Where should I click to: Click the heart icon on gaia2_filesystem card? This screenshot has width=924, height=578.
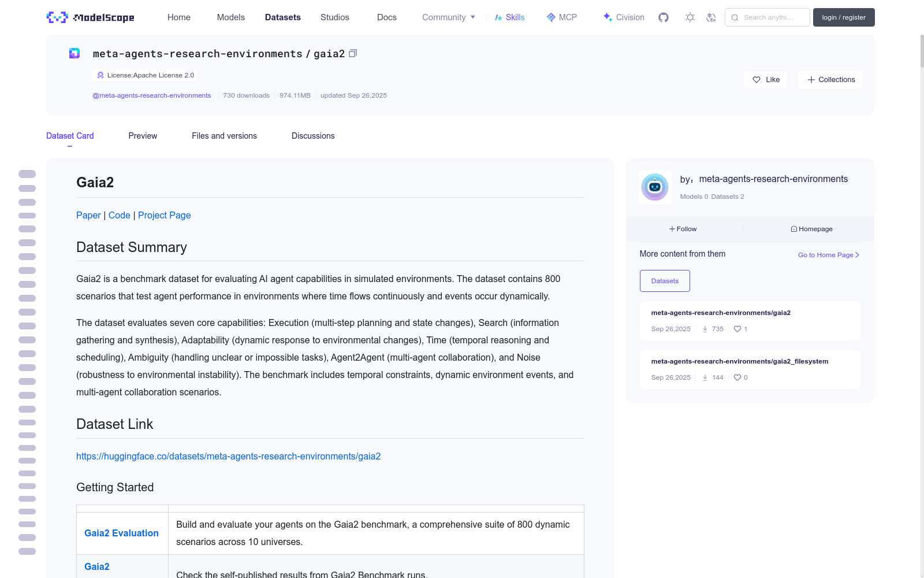(x=737, y=377)
